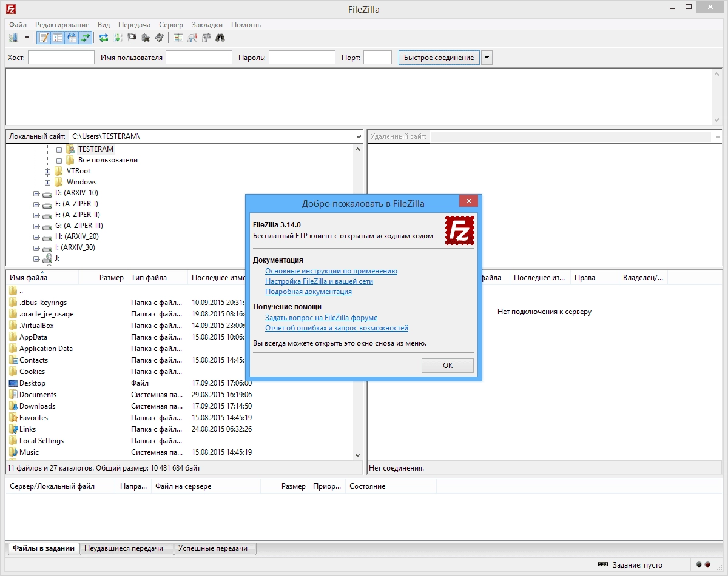728x576 pixels.
Task: Sort local files by Имя файла column
Action: [x=42, y=278]
